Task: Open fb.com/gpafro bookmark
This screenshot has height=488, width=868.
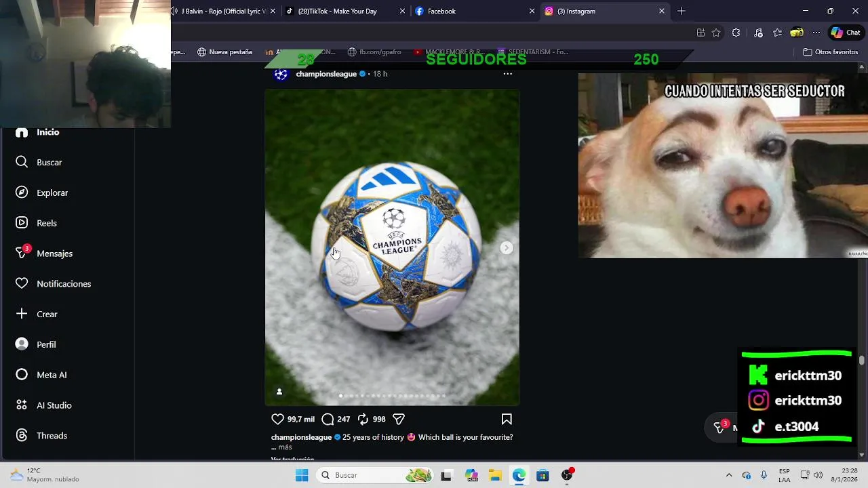Action: point(374,52)
